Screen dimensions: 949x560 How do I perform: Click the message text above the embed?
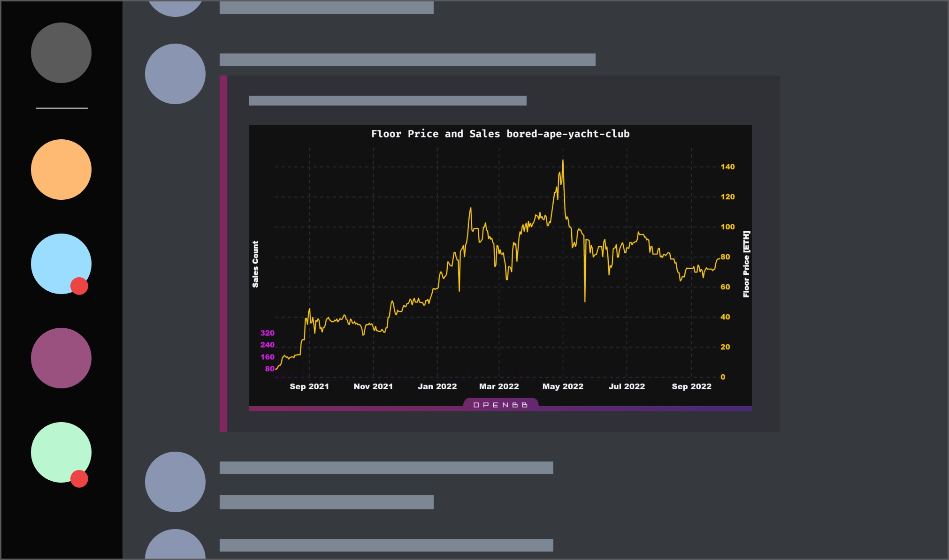click(407, 60)
